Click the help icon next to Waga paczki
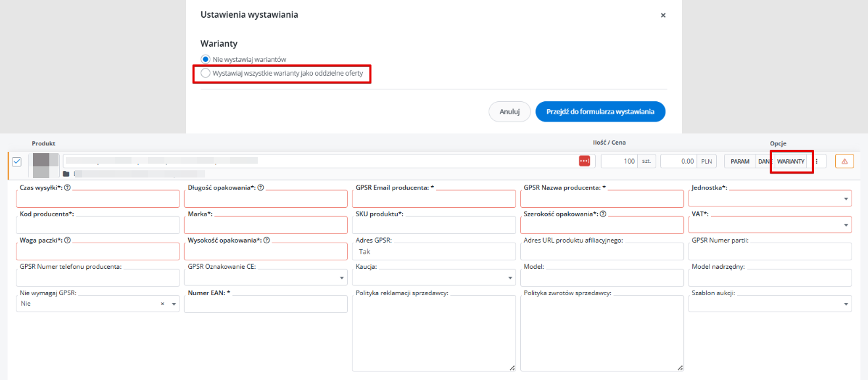 pyautogui.click(x=68, y=240)
